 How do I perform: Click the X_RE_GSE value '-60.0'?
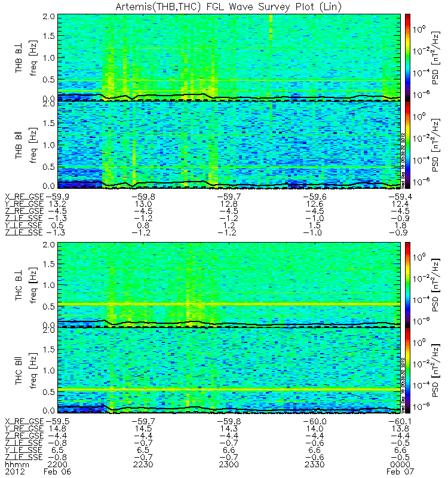(315, 421)
